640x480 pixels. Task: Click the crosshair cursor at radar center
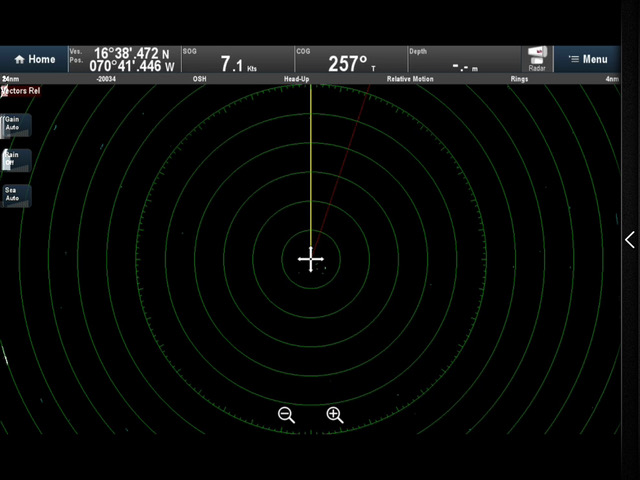tap(311, 261)
